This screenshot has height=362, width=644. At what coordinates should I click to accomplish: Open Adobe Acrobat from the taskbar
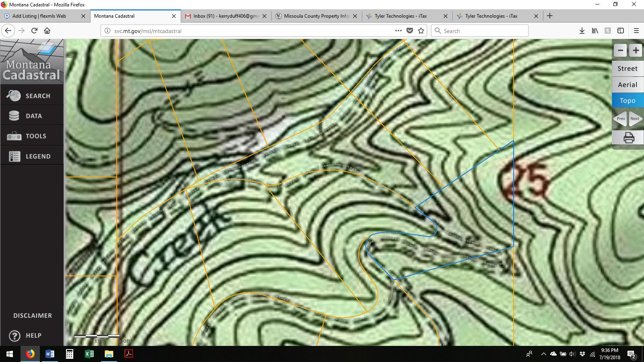coord(128,354)
